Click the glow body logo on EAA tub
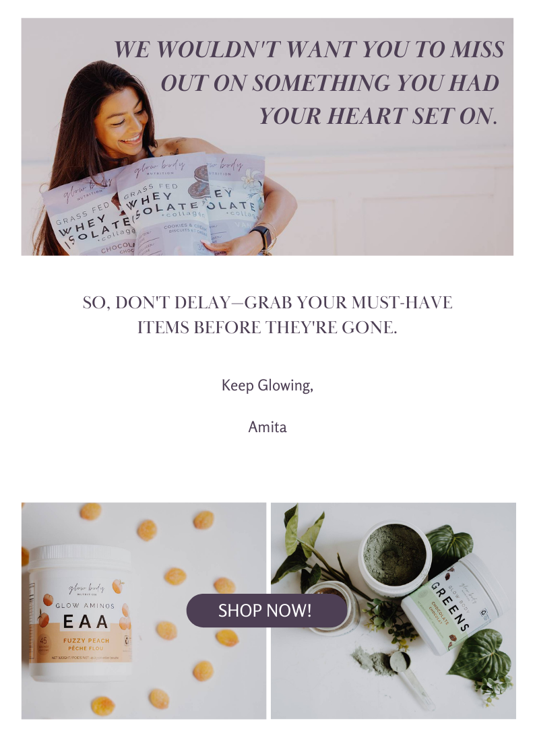The image size is (535, 756). coord(86,589)
